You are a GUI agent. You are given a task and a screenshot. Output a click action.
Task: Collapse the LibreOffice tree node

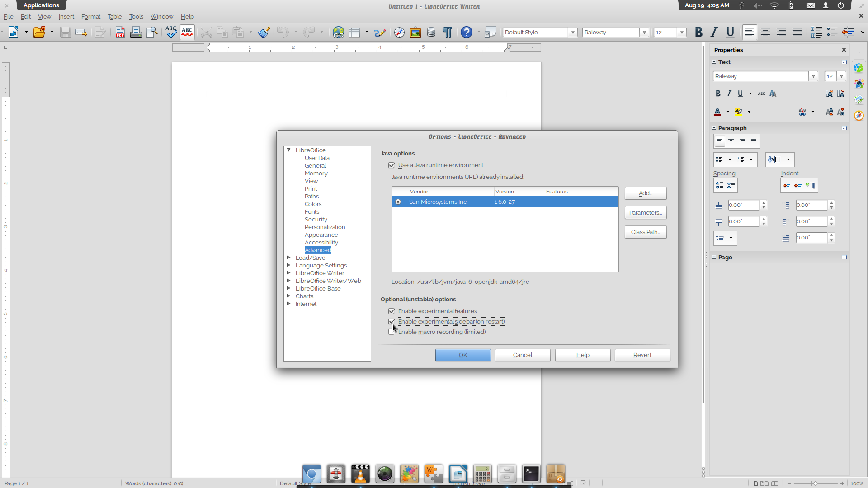click(288, 150)
